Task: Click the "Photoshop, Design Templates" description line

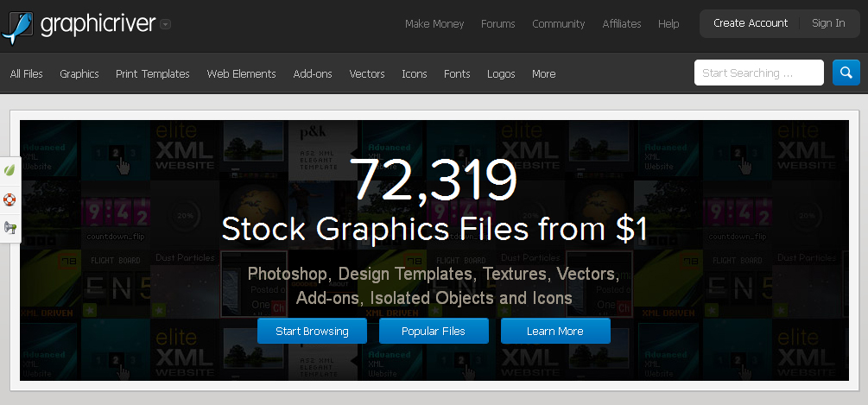Action: [434, 274]
